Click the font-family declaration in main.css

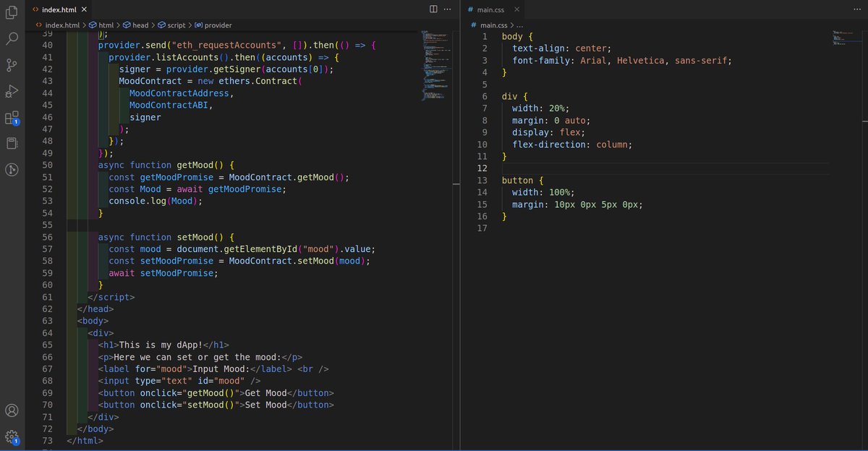[x=622, y=61]
